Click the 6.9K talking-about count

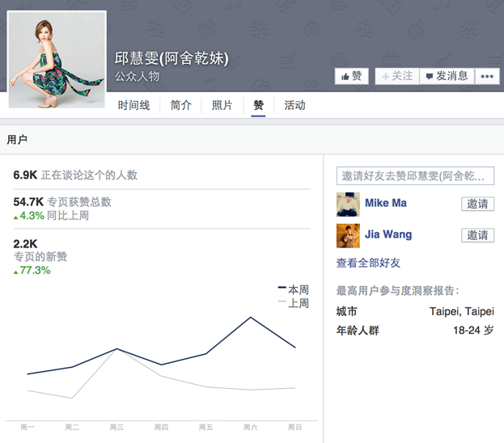pyautogui.click(x=25, y=175)
